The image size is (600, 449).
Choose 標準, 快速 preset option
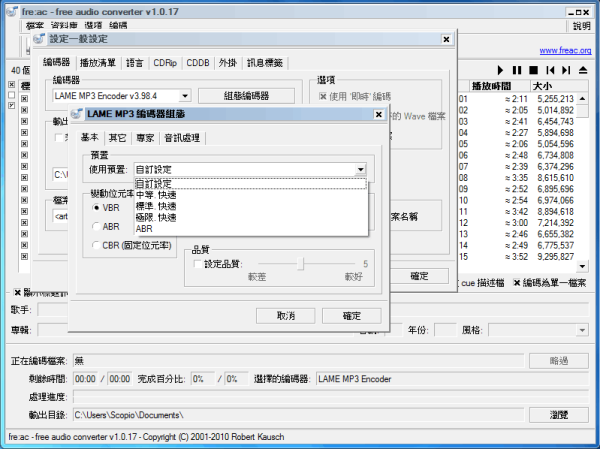251,206
